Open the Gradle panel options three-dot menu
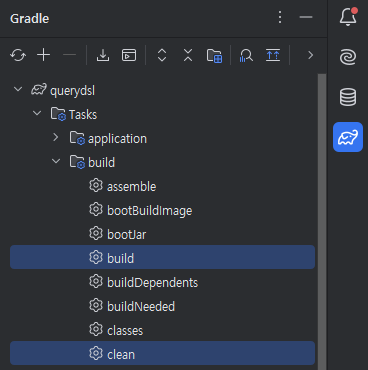 [280, 17]
